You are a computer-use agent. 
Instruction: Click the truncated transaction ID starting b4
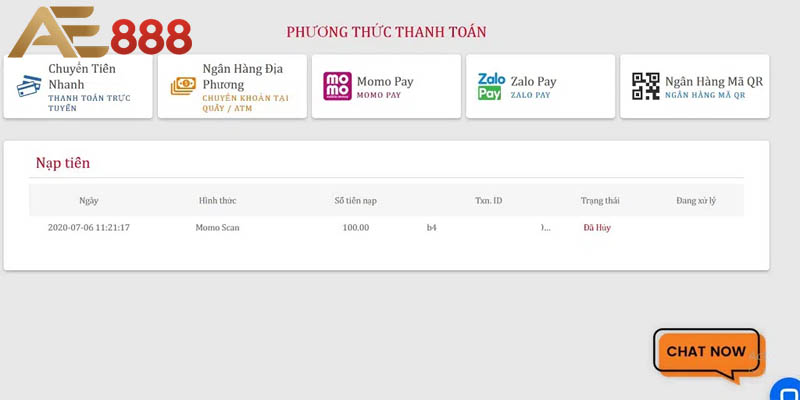pyautogui.click(x=489, y=228)
